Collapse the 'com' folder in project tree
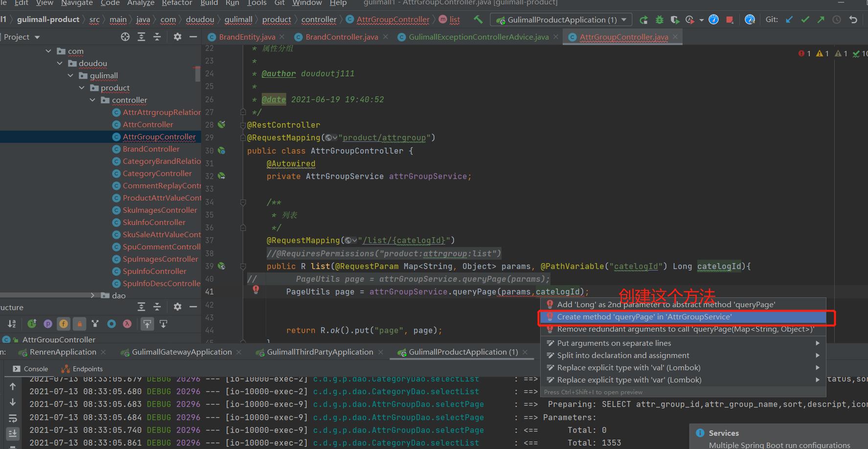The width and height of the screenshot is (868, 449). 48,51
